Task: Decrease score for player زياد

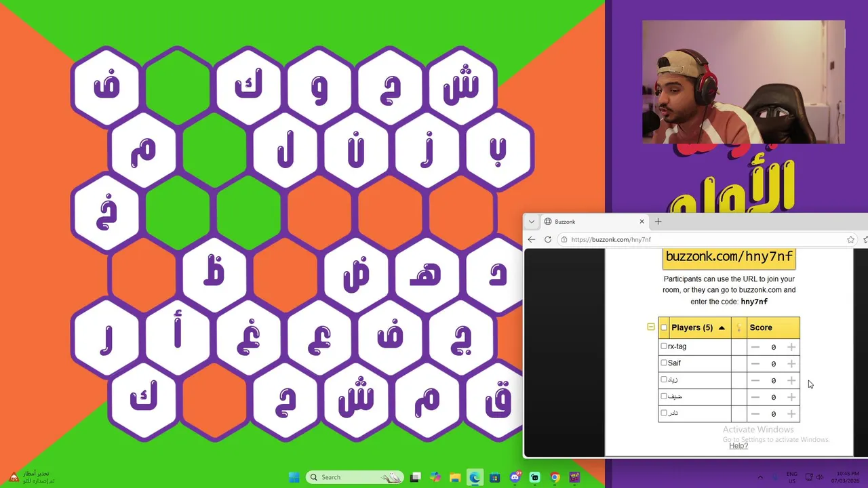Action: click(755, 380)
